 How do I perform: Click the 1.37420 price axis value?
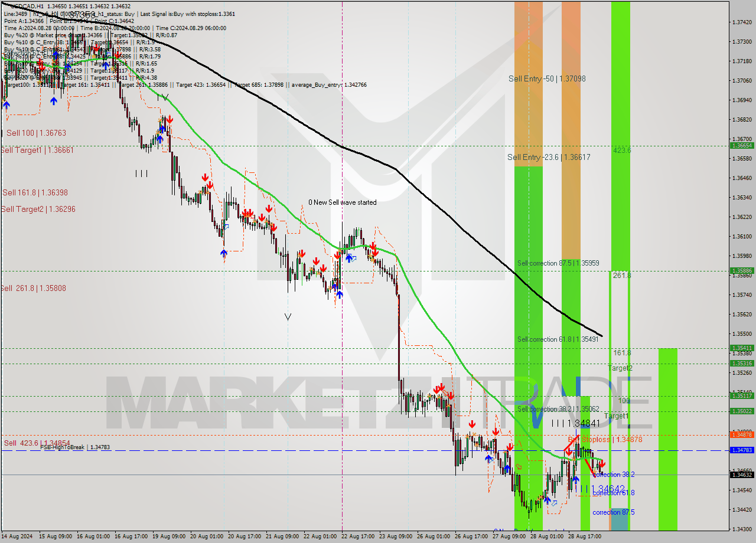(x=741, y=22)
